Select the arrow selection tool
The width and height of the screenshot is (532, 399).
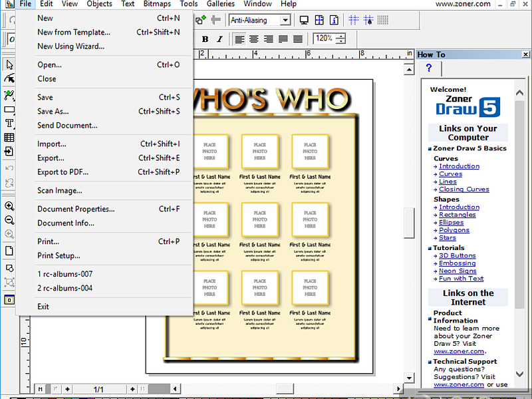tap(9, 65)
